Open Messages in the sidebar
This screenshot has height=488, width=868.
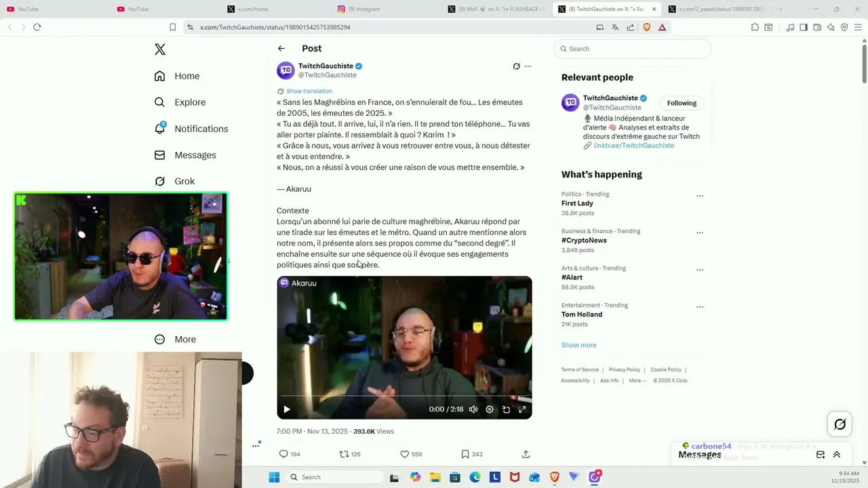coord(185,155)
